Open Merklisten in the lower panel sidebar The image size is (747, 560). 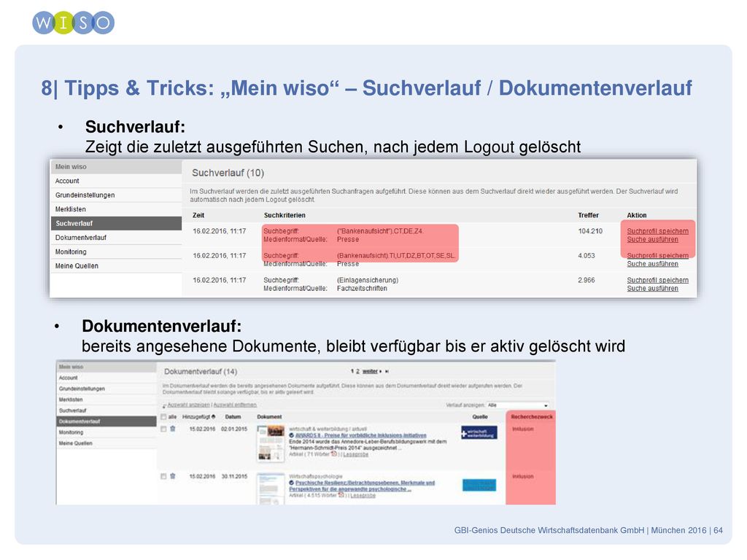[71, 400]
